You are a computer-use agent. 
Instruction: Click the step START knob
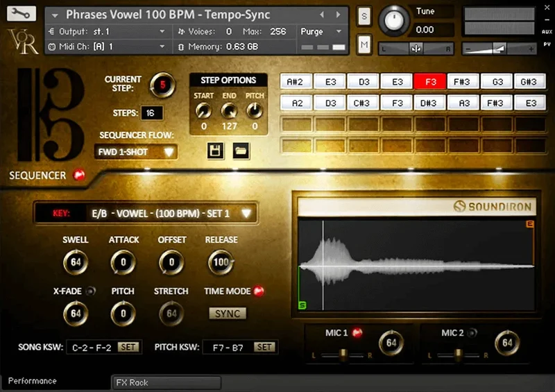203,111
